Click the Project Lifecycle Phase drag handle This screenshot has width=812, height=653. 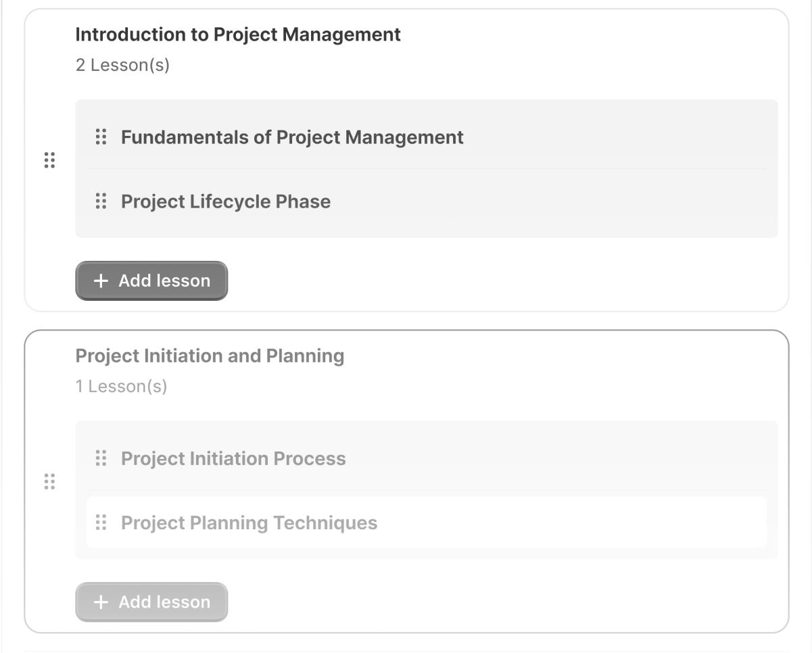101,201
